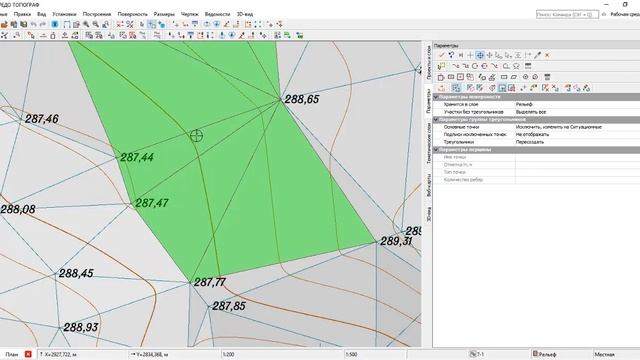Click the elevation label 288,65 on the map

(x=302, y=99)
